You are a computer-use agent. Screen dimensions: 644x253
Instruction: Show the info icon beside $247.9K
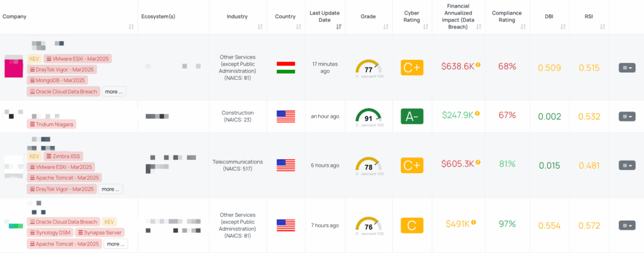click(477, 114)
